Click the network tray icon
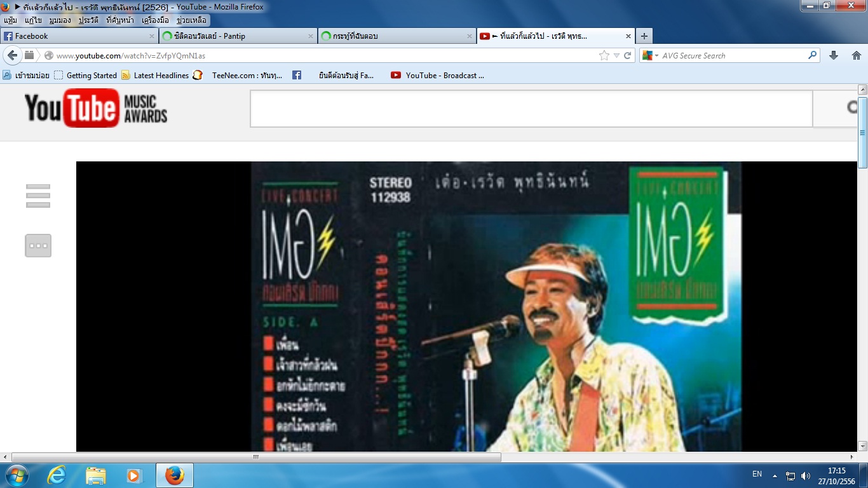The image size is (868, 488). pos(790,475)
